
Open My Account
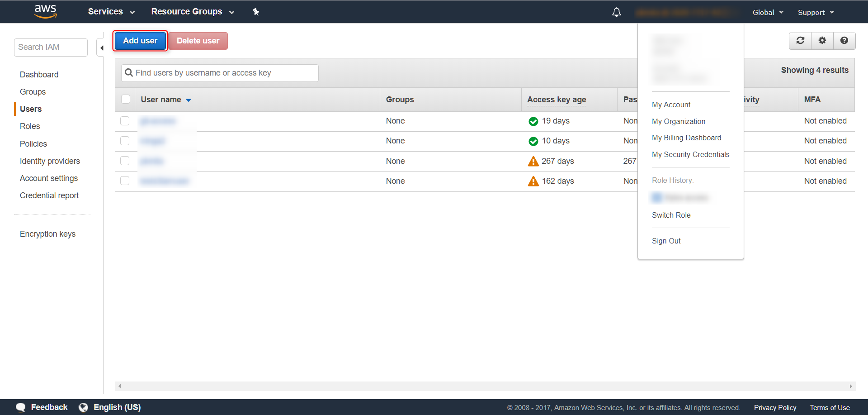[x=671, y=105]
